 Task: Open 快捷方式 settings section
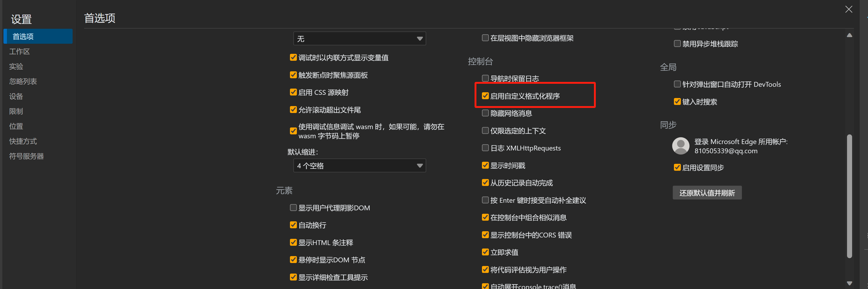[x=23, y=141]
